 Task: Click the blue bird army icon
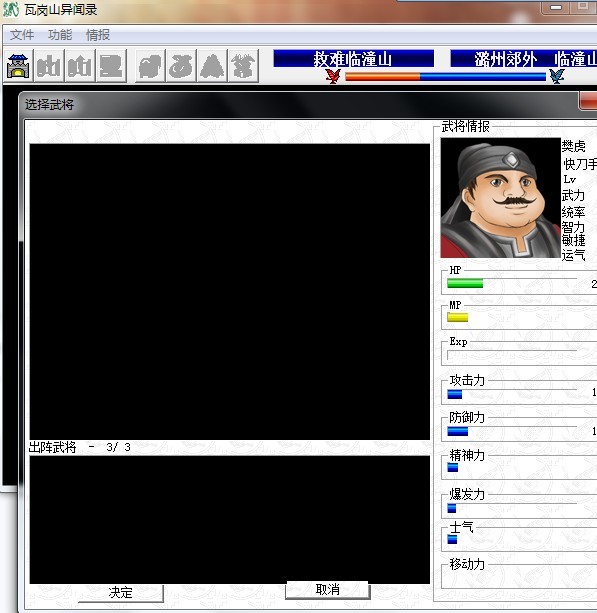point(557,76)
